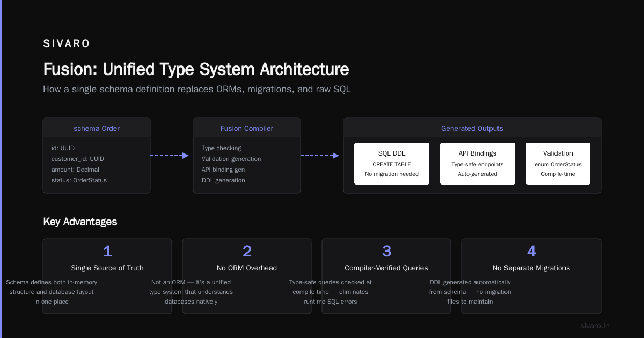Select the No ORM Overhead title
The height and width of the screenshot is (338, 644).
point(247,268)
